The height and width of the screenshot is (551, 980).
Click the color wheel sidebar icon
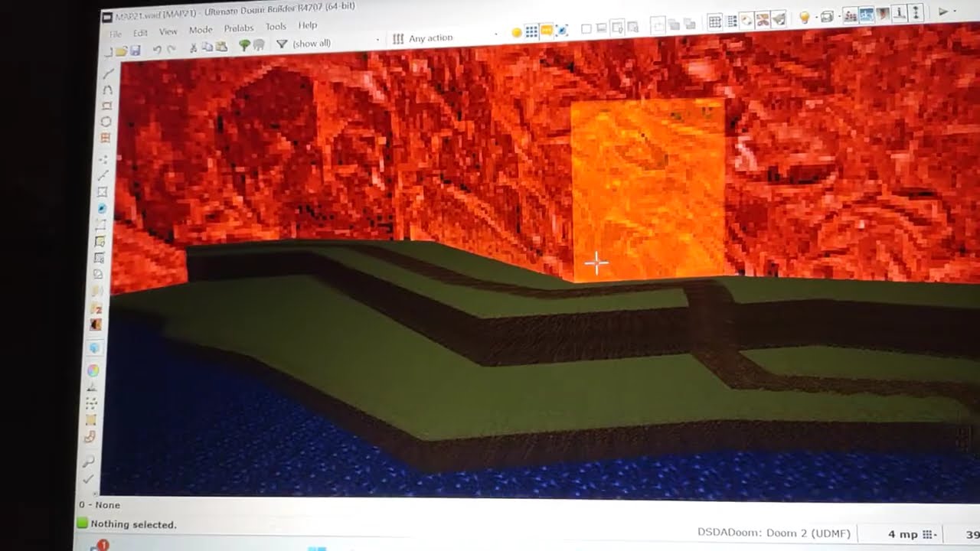tap(93, 371)
